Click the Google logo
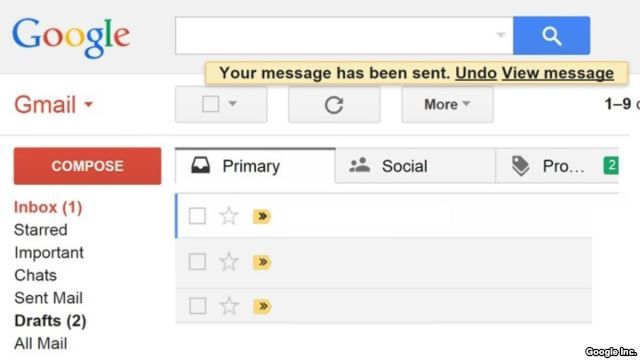 pos(71,37)
